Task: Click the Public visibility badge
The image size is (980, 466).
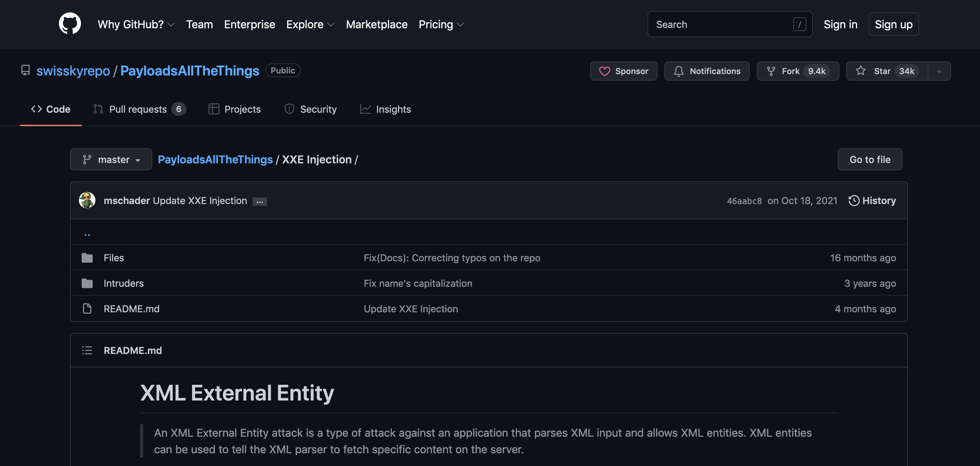Action: click(283, 70)
